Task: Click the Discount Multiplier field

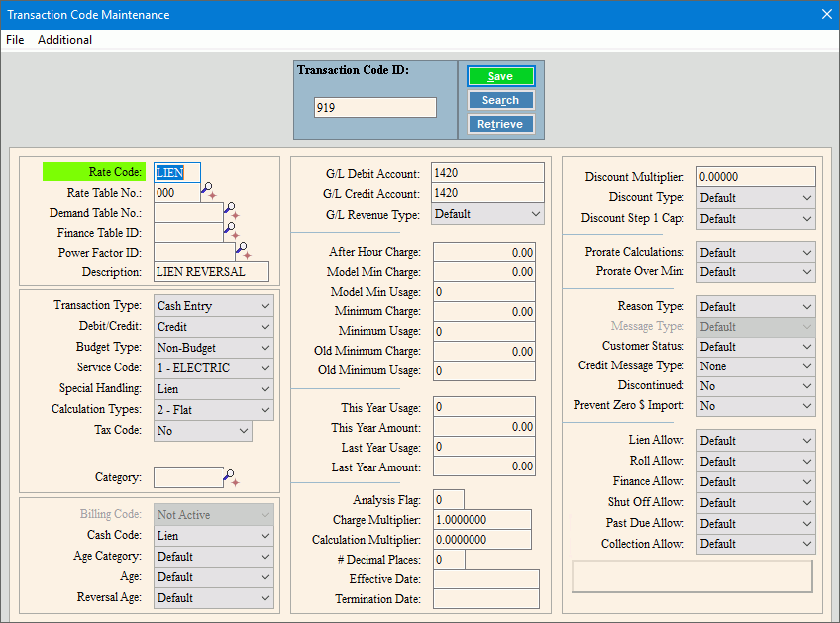Action: point(756,176)
